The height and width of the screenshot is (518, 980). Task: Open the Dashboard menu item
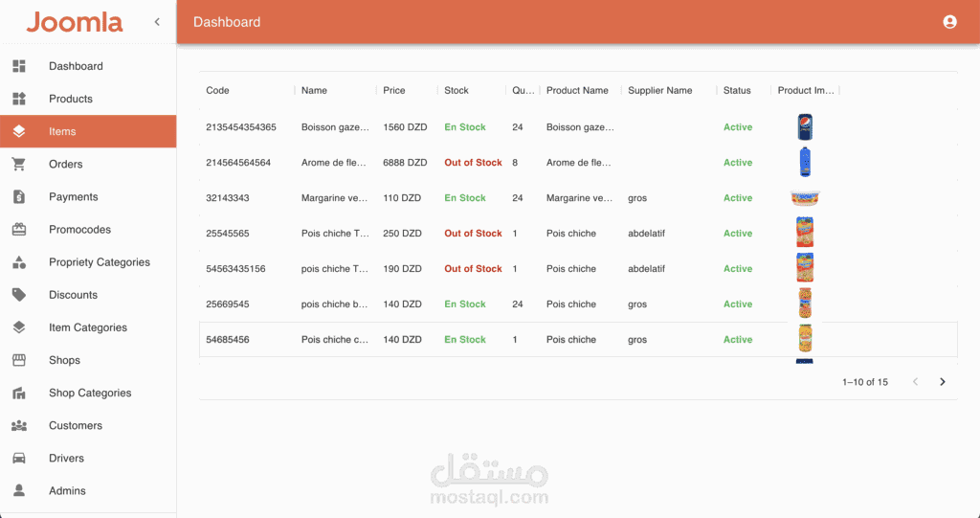[88, 66]
